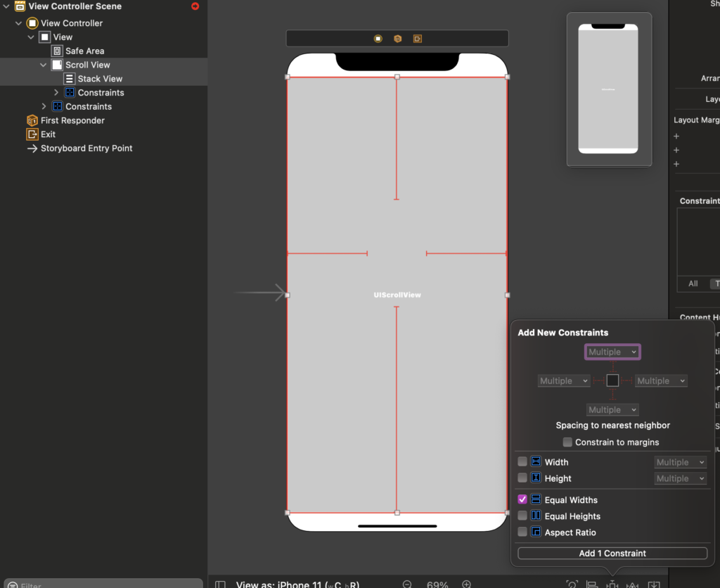
Task: Open top spacing Multiple dropdown
Action: click(x=612, y=352)
